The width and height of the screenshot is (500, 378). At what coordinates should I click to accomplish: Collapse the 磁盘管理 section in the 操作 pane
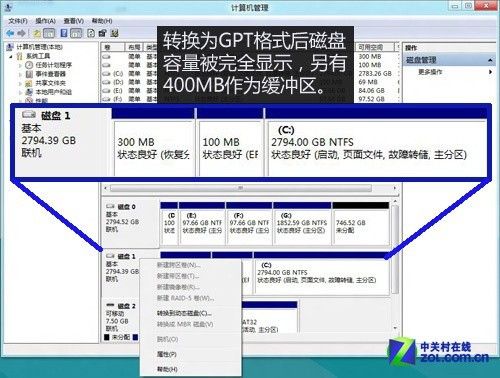tap(490, 60)
